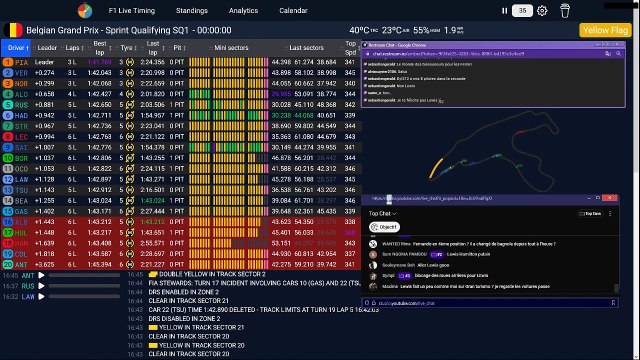
Task: Click bookmark icon in studio.youtube.com address bar
Action: (x=613, y=303)
